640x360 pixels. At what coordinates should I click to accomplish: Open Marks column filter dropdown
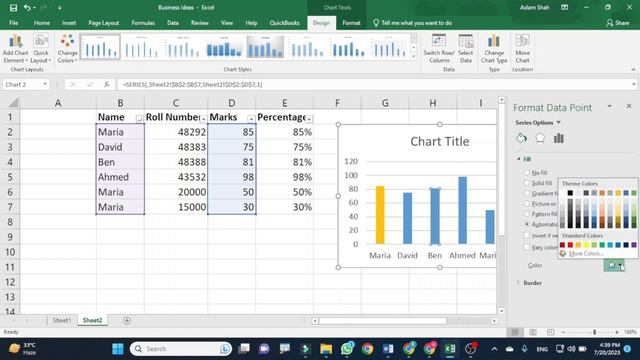tap(251, 118)
